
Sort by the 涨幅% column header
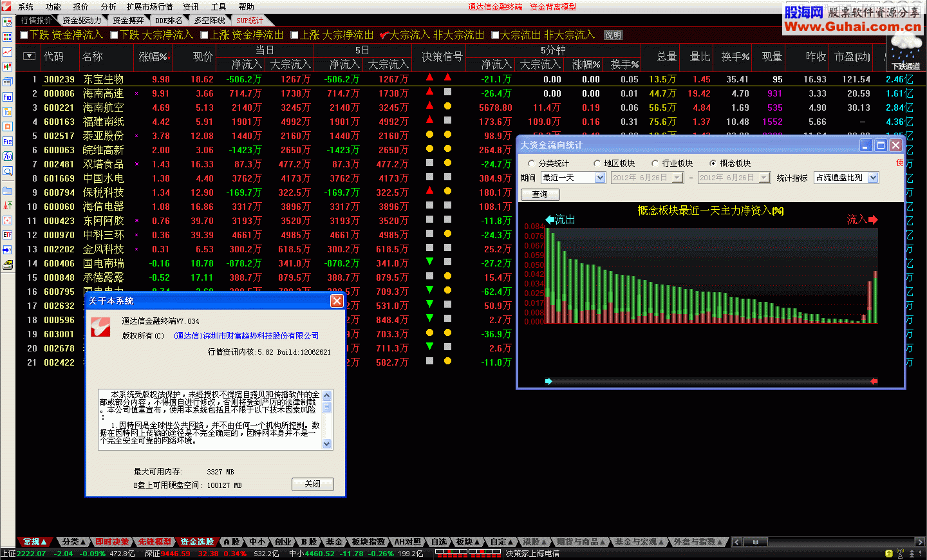tap(154, 57)
